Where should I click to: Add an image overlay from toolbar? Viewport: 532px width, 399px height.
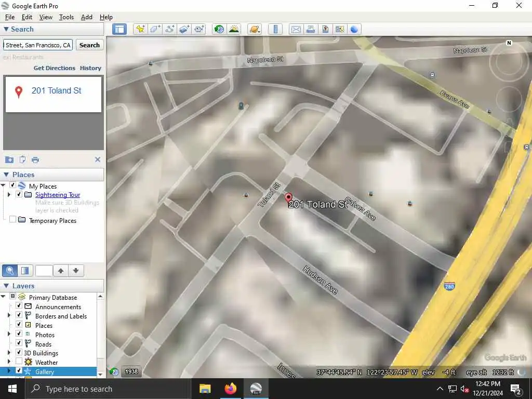click(184, 29)
